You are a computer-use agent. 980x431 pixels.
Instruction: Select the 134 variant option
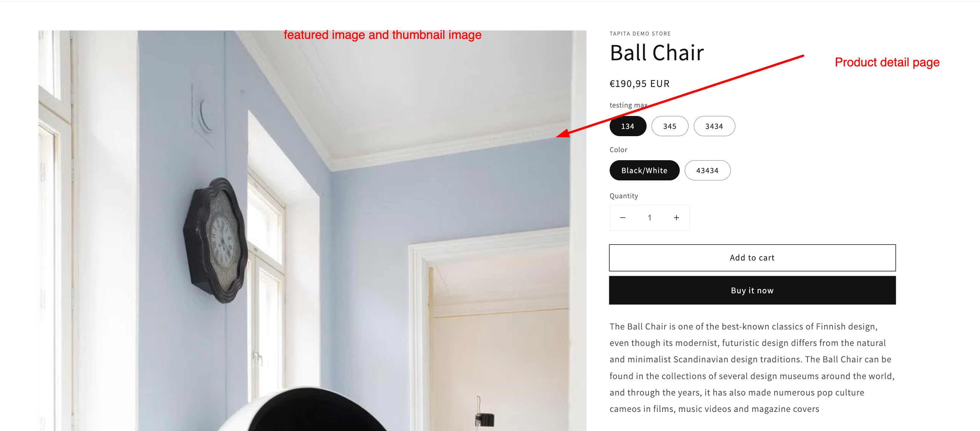pos(628,126)
